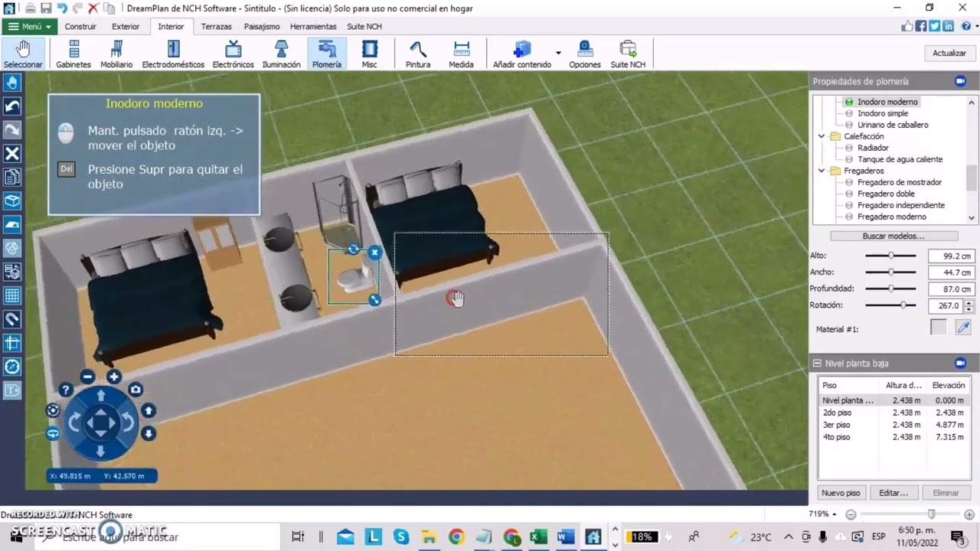Click the rotate handle above the toilet
This screenshot has height=551, width=980.
click(353, 249)
